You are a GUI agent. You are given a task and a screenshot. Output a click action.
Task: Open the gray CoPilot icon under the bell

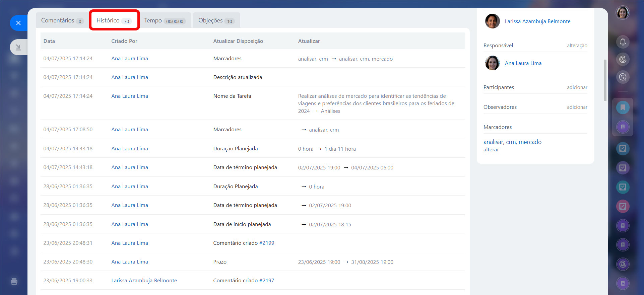pos(623,59)
